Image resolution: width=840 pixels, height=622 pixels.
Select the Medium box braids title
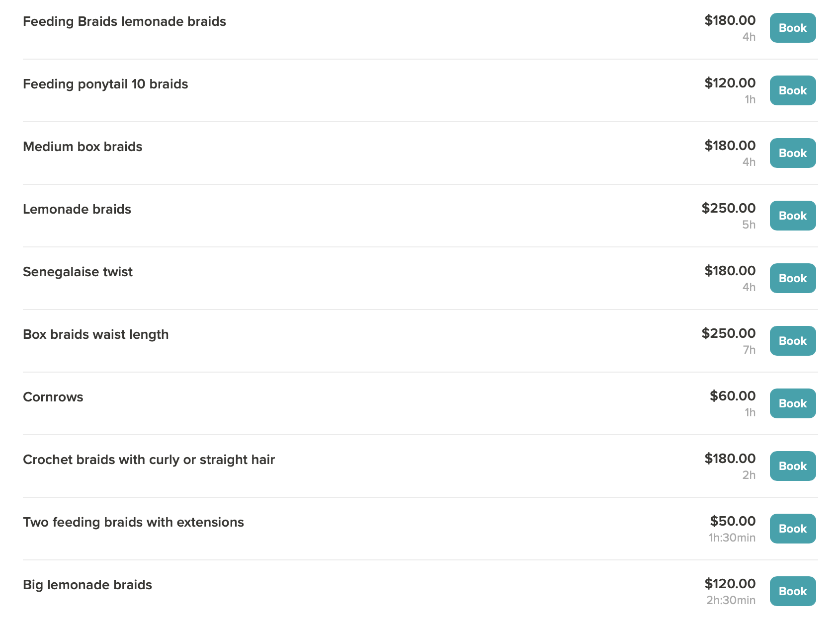pyautogui.click(x=83, y=147)
